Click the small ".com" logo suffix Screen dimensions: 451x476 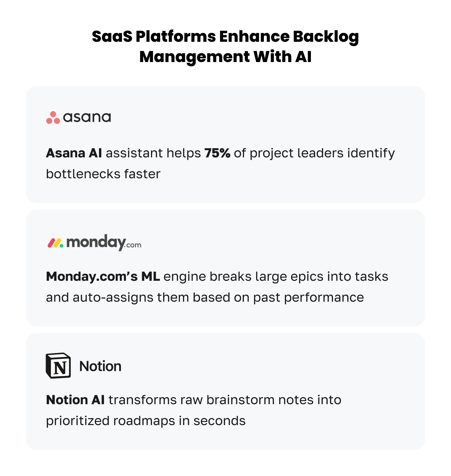click(133, 245)
